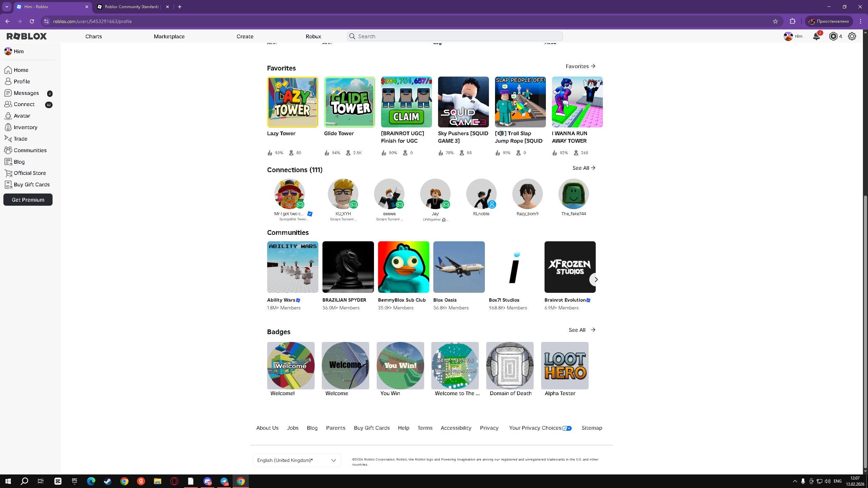Open the Sitemap footer link
868x488 pixels.
pos(592,428)
